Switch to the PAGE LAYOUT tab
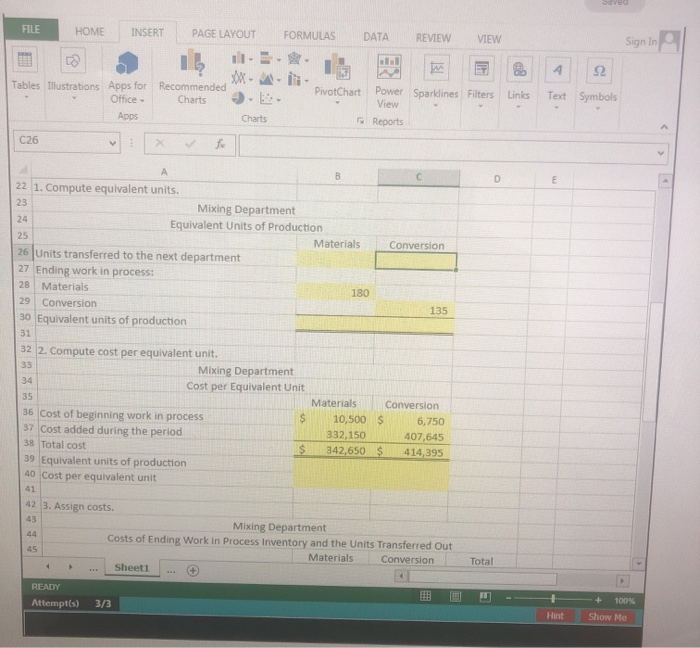Viewport: 700px width, 648px height. click(224, 34)
